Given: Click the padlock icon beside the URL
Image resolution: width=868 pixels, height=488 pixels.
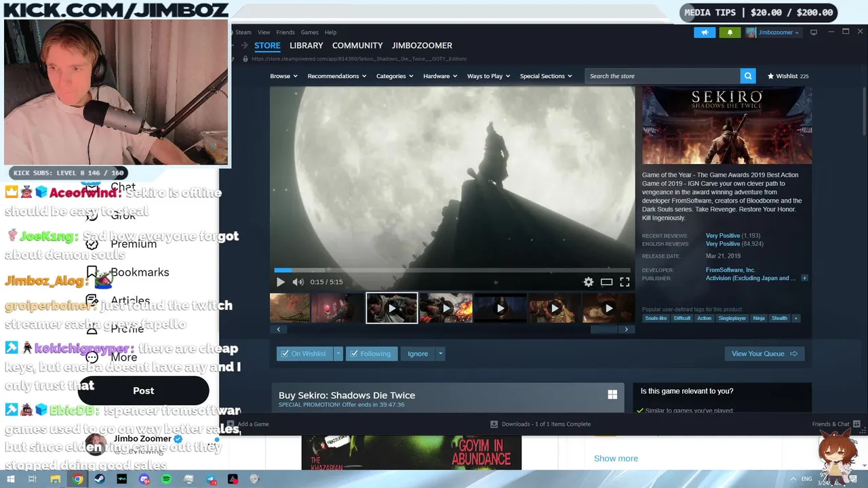Looking at the screenshot, I should point(245,59).
